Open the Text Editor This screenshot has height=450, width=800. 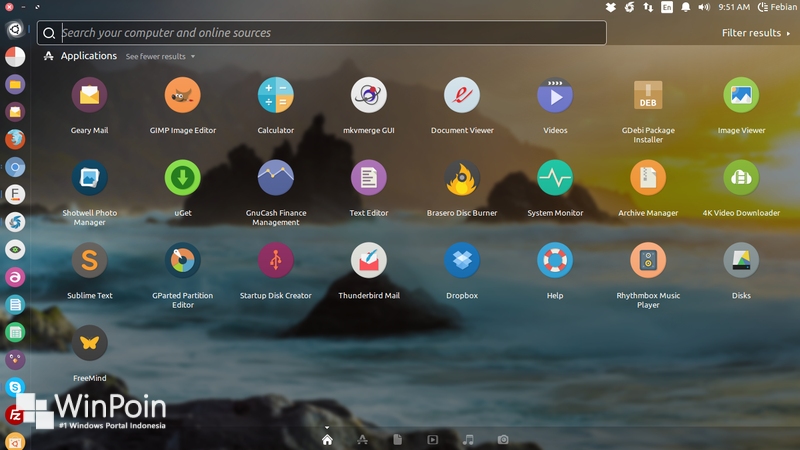[369, 178]
